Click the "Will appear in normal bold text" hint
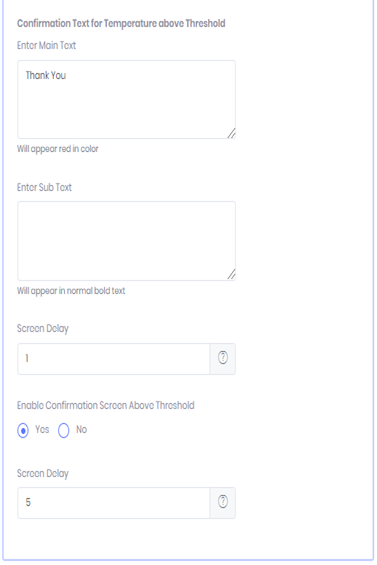Image resolution: width=377 pixels, height=565 pixels. point(71,291)
